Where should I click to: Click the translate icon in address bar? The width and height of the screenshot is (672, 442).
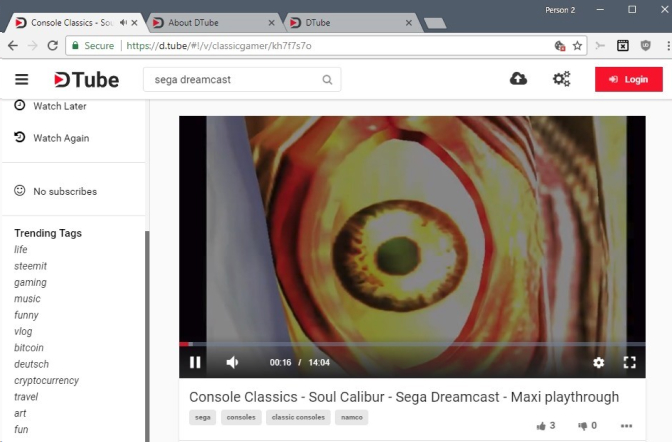coord(559,45)
